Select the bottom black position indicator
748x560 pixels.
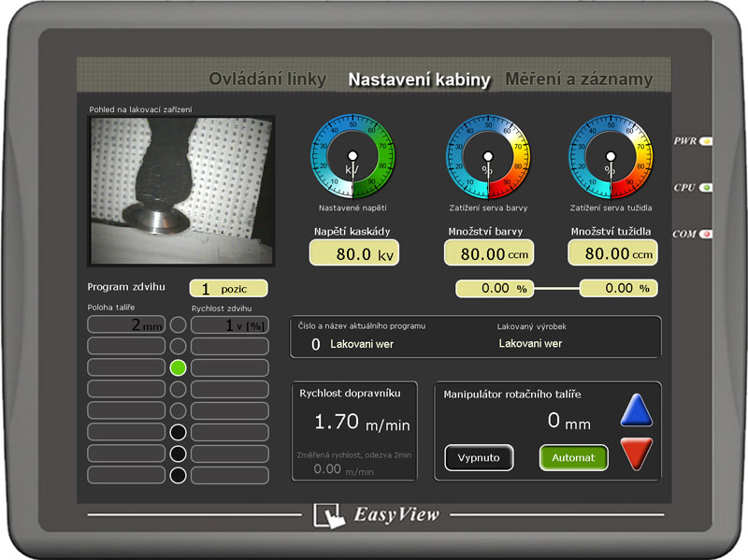click(x=178, y=475)
